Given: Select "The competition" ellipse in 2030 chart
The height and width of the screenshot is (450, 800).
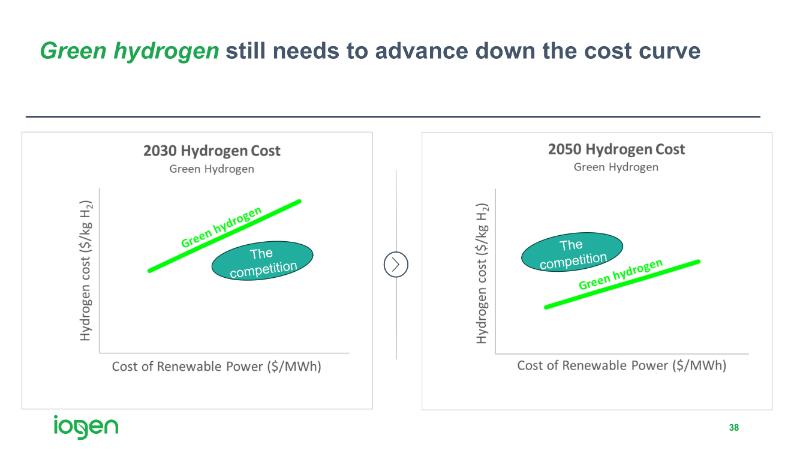Looking at the screenshot, I should (263, 261).
